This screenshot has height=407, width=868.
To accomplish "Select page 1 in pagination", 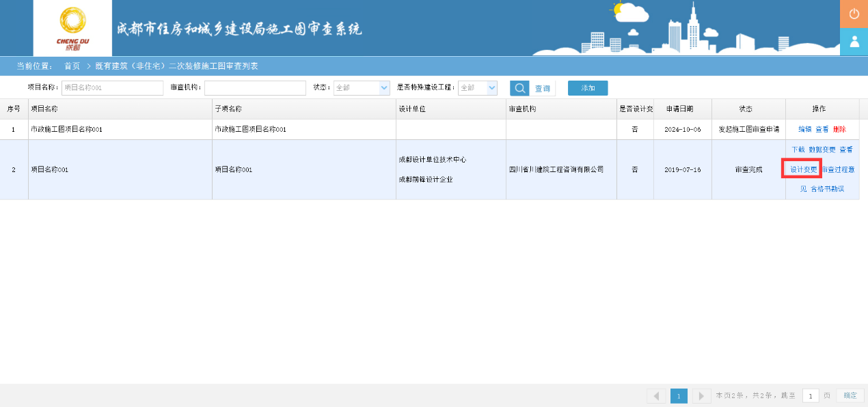I will pyautogui.click(x=679, y=395).
